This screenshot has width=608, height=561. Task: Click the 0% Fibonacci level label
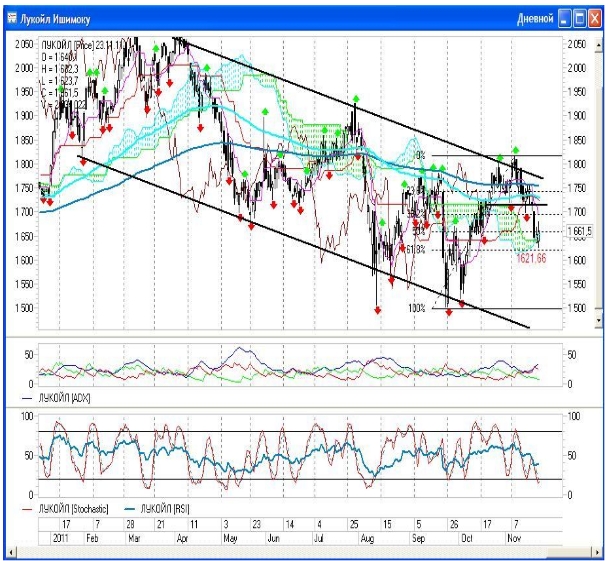[x=421, y=156]
